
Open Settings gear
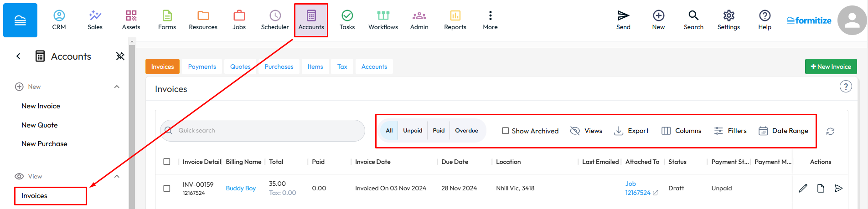click(x=728, y=20)
